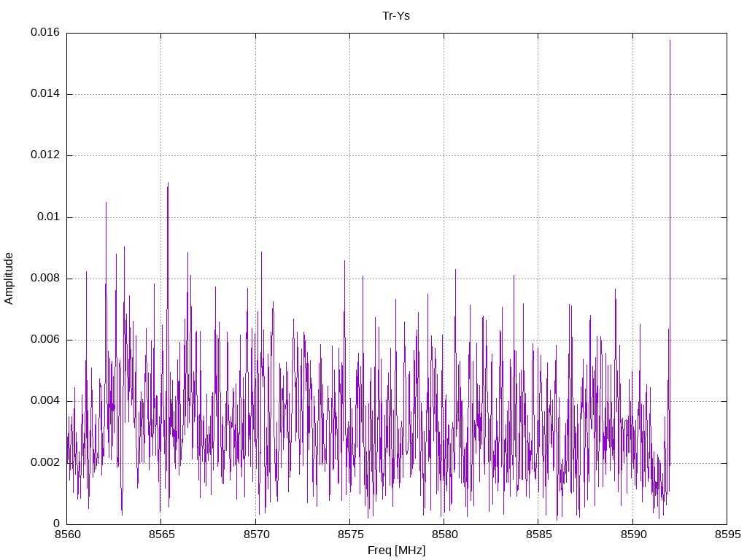Image resolution: width=747 pixels, height=560 pixels.
Task: Select the 8590 frequency tick label
Action: tap(632, 536)
